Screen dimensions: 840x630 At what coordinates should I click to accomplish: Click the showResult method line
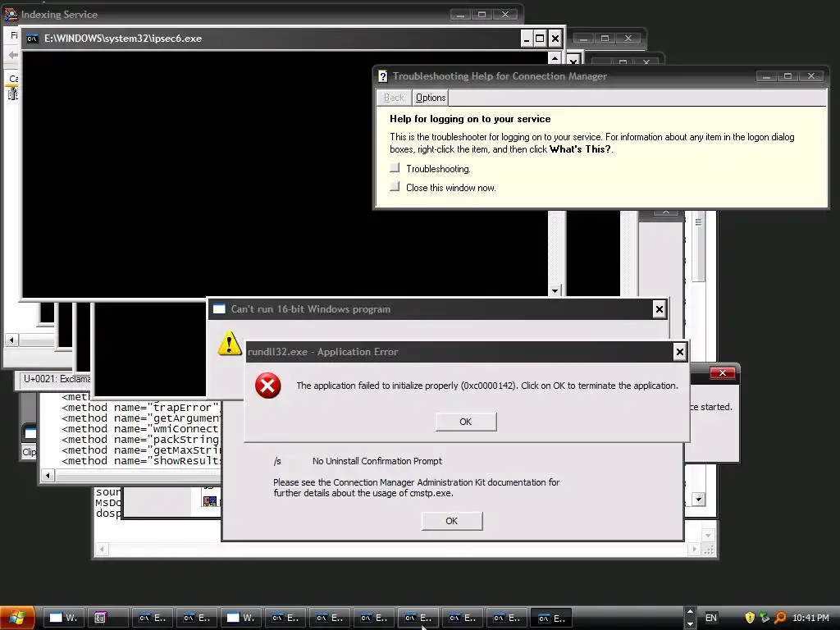(x=140, y=461)
